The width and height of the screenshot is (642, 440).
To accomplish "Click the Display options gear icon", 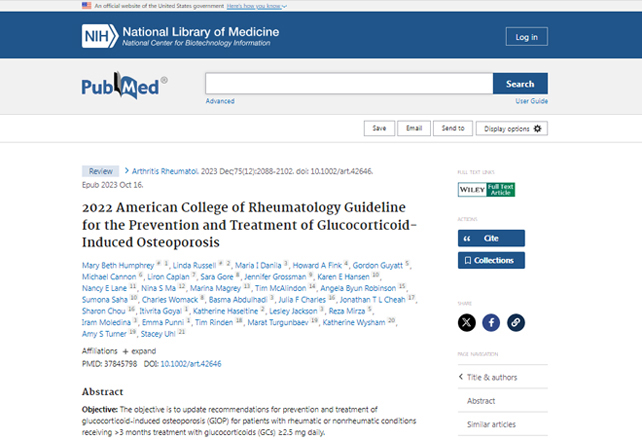I will click(x=537, y=129).
